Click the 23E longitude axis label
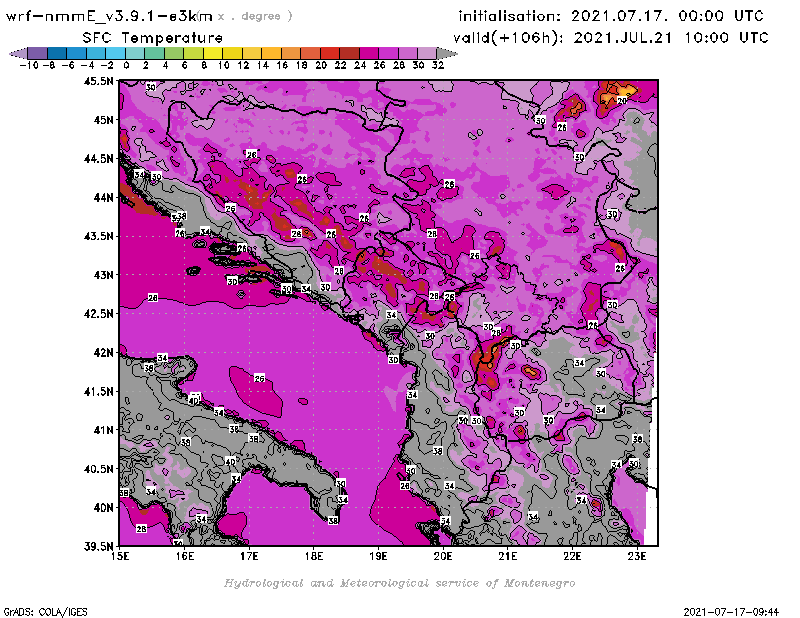This screenshot has width=800, height=618. pyautogui.click(x=637, y=556)
